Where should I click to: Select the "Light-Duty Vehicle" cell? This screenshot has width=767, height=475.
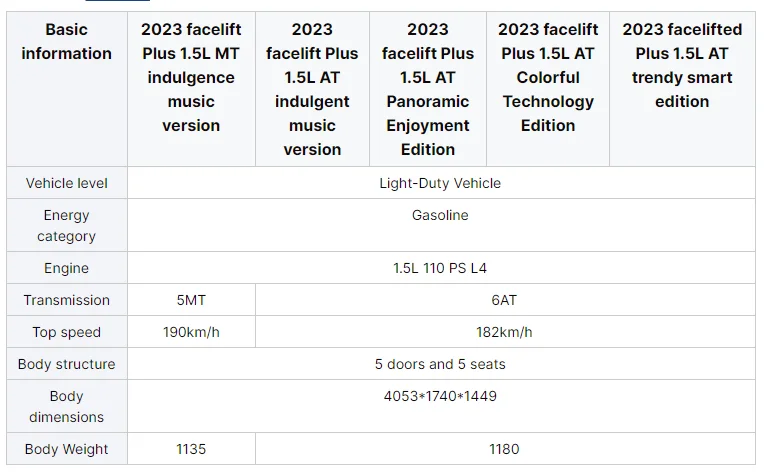(x=440, y=183)
